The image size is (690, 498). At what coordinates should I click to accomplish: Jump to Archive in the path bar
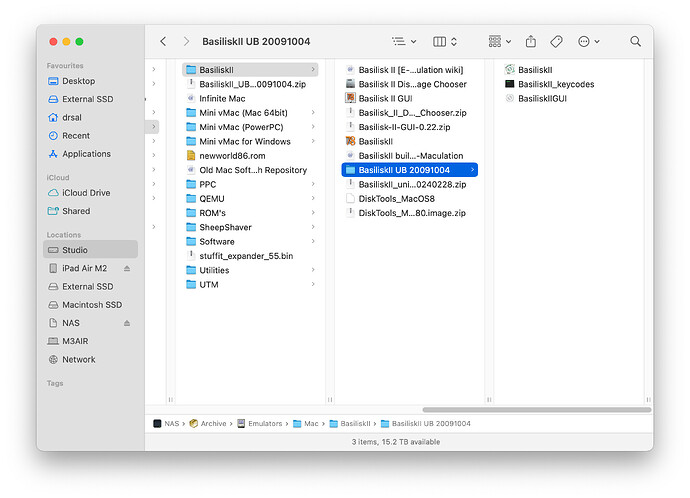pos(208,424)
